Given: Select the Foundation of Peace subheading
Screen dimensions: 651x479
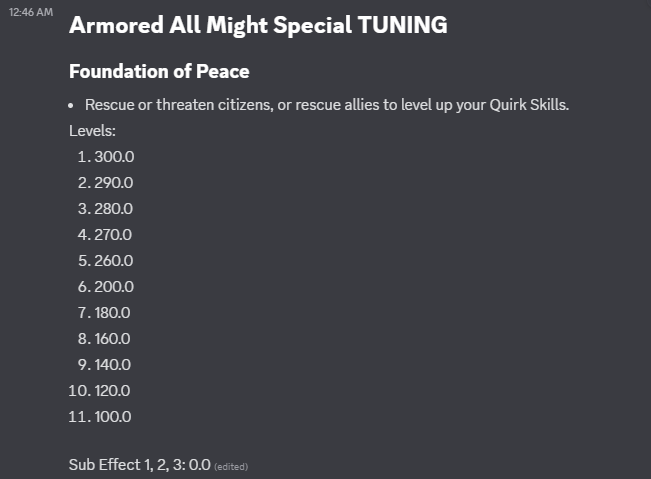Looking at the screenshot, I should click(x=159, y=71).
